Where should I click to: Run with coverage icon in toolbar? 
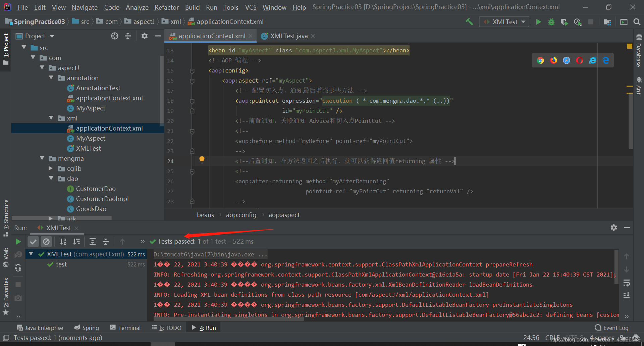pyautogui.click(x=564, y=22)
